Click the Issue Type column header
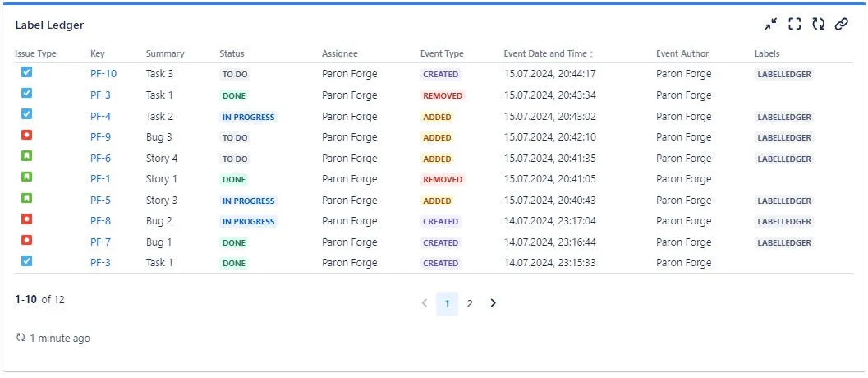The image size is (868, 378). tap(35, 53)
